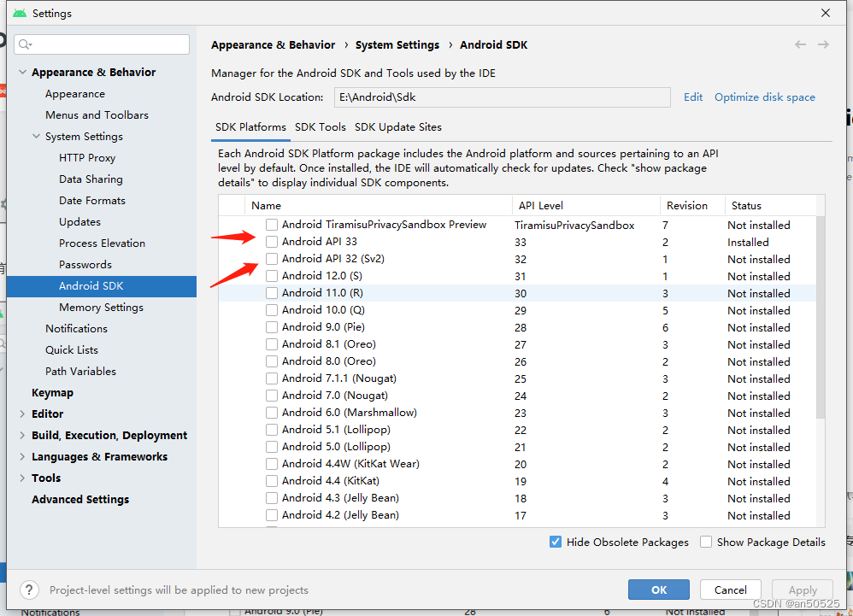The image size is (853, 616).
Task: Click the Cancel button
Action: pos(730,590)
